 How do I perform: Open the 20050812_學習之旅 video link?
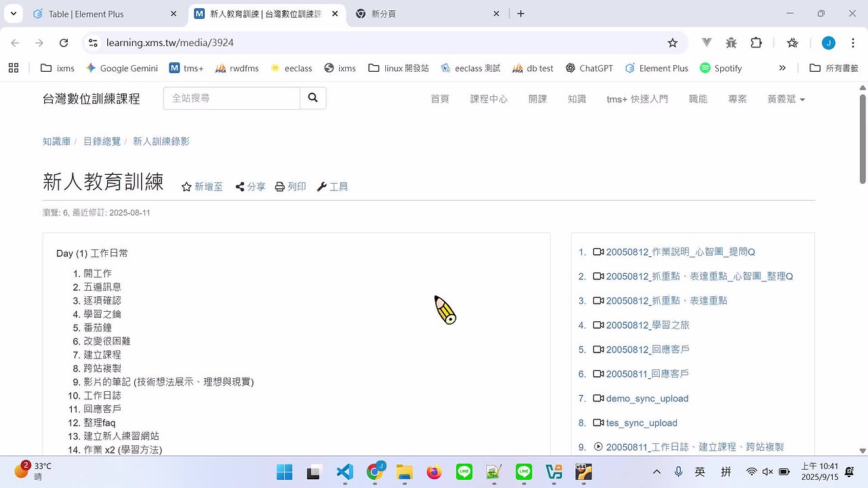click(647, 325)
